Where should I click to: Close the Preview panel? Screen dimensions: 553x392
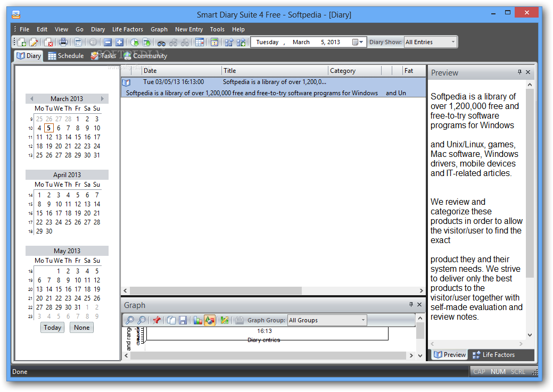pyautogui.click(x=528, y=72)
